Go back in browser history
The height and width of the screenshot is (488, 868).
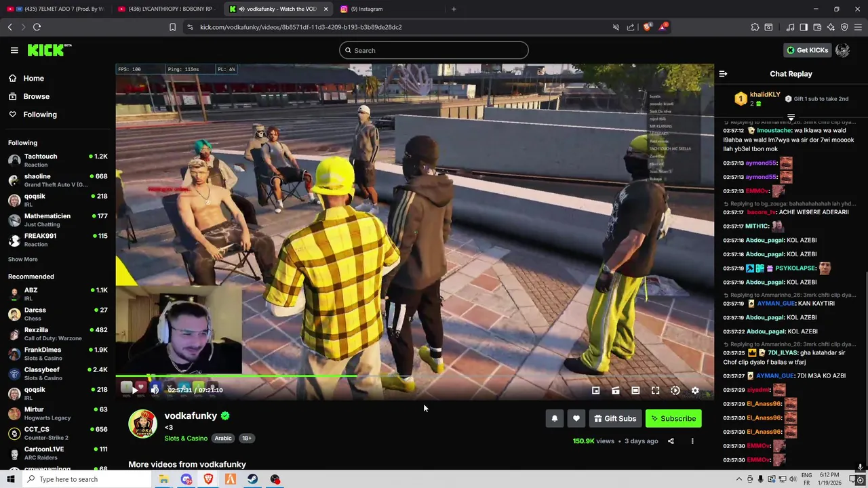[x=9, y=27]
